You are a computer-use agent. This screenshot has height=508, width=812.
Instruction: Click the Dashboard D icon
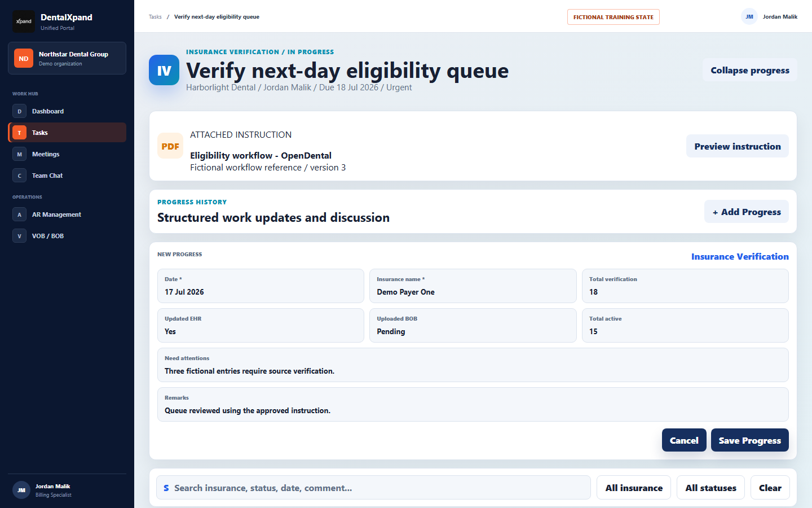(19, 111)
